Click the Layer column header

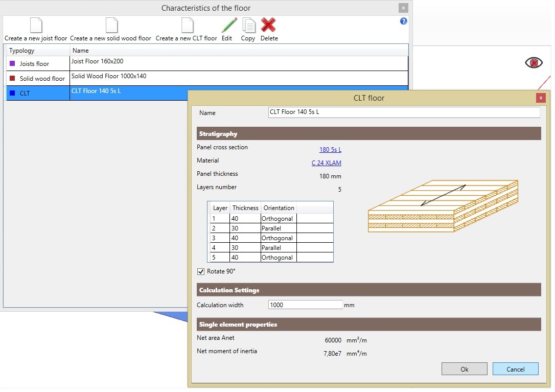(x=220, y=208)
